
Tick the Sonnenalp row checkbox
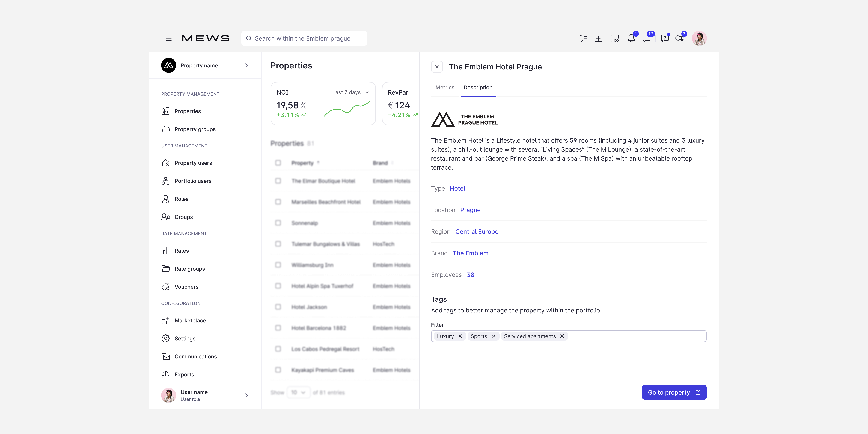pos(278,223)
